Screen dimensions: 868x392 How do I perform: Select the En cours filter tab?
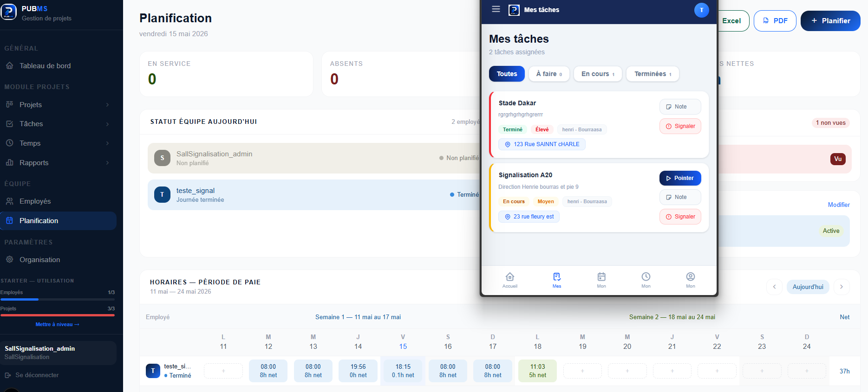tap(598, 74)
